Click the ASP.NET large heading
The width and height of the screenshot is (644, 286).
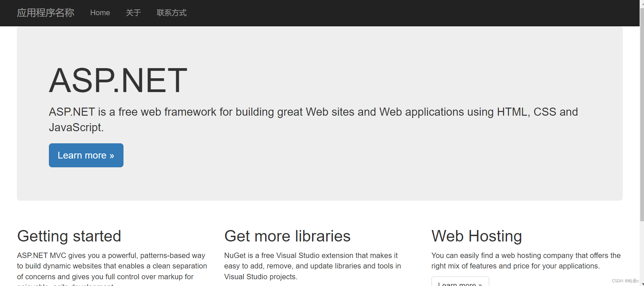pyautogui.click(x=118, y=80)
